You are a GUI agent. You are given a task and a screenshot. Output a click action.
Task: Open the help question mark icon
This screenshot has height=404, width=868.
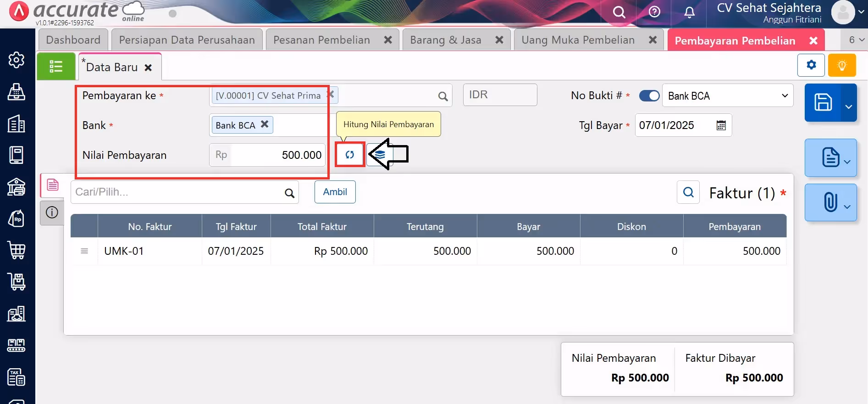pyautogui.click(x=654, y=12)
